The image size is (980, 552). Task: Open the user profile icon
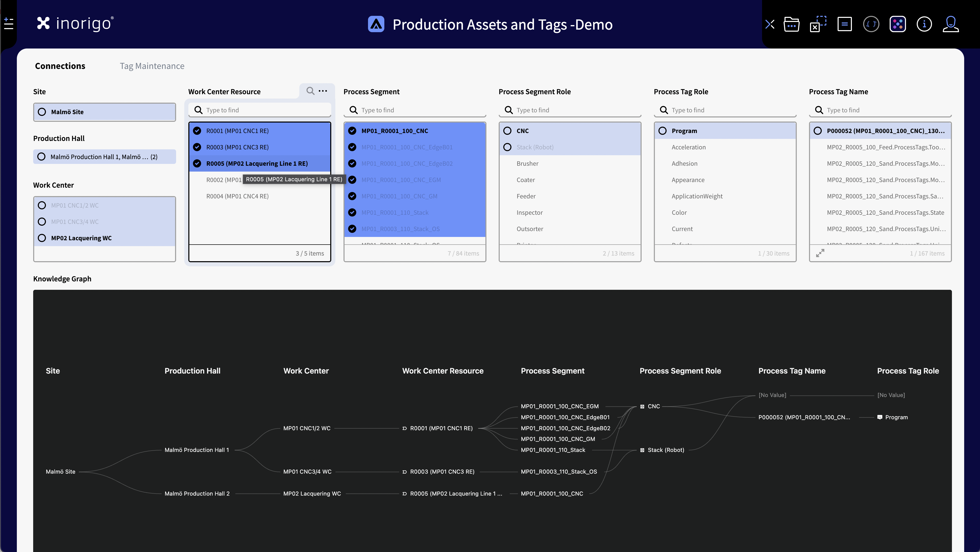[950, 24]
